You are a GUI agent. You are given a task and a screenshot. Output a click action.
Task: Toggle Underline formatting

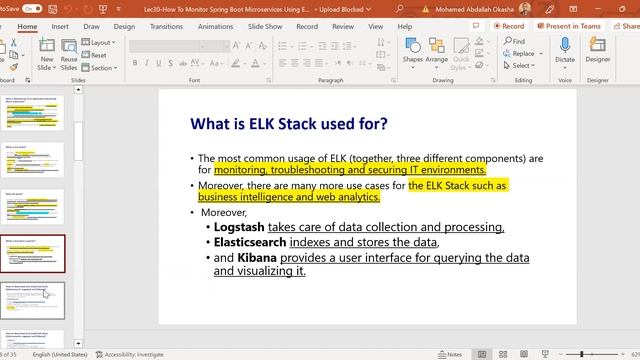(158, 63)
